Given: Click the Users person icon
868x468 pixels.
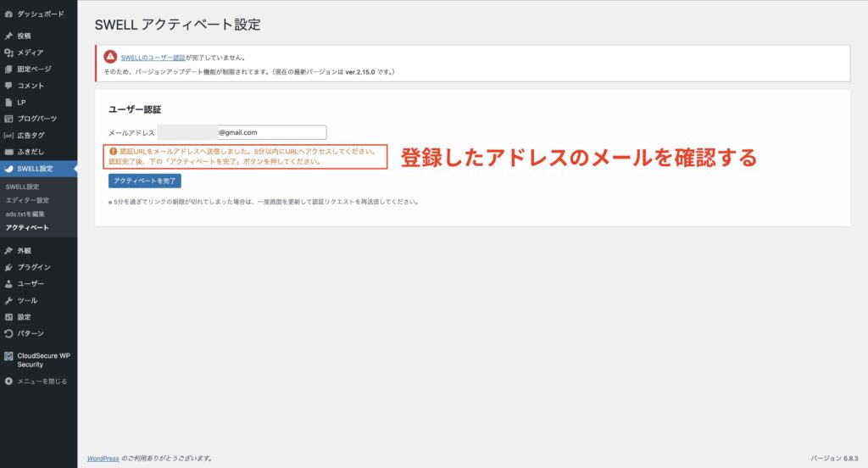Looking at the screenshot, I should (8, 284).
